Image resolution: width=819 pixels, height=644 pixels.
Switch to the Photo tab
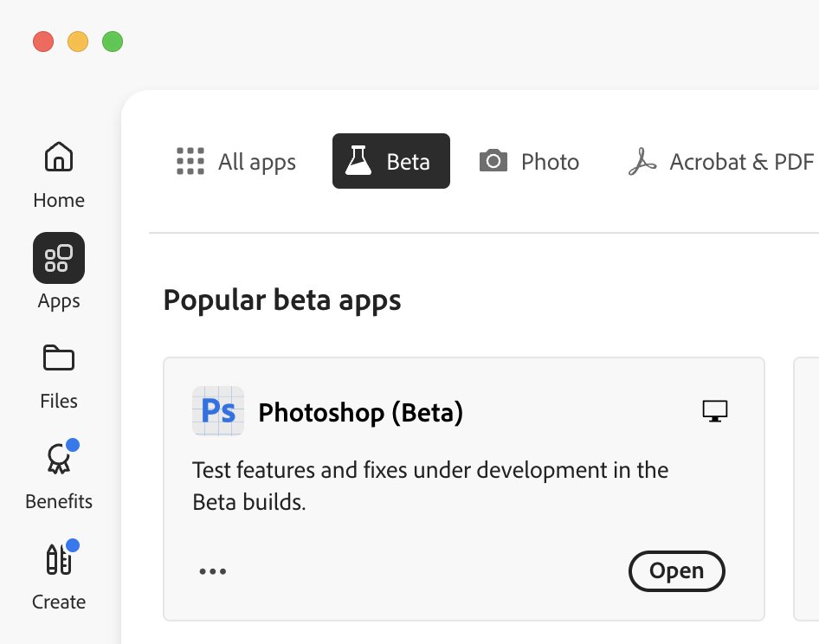point(529,161)
